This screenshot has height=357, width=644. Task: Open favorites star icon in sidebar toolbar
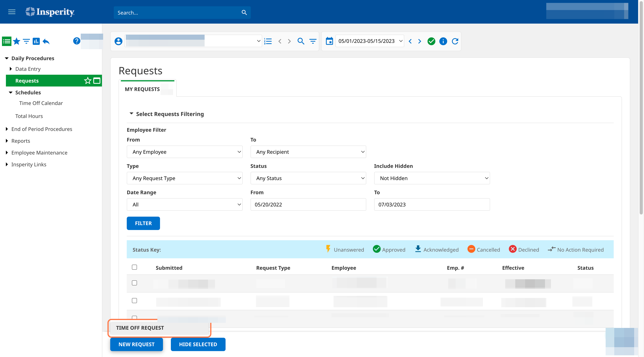tap(17, 41)
